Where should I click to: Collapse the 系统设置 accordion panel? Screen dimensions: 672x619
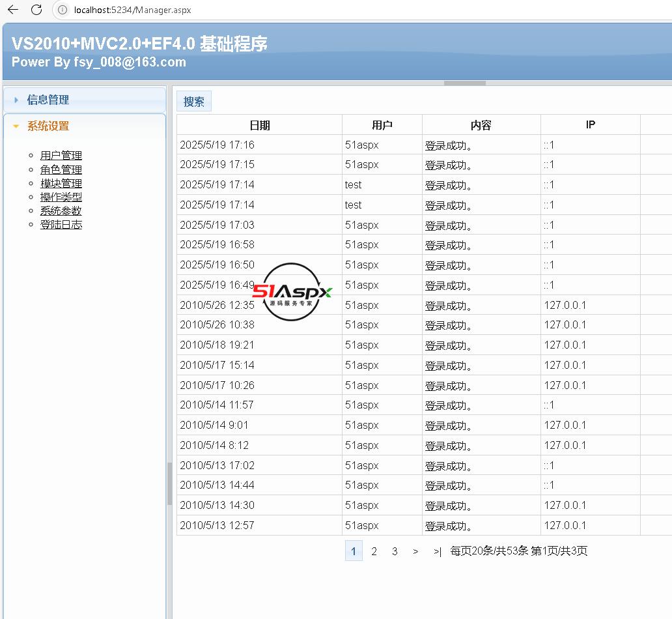[48, 126]
